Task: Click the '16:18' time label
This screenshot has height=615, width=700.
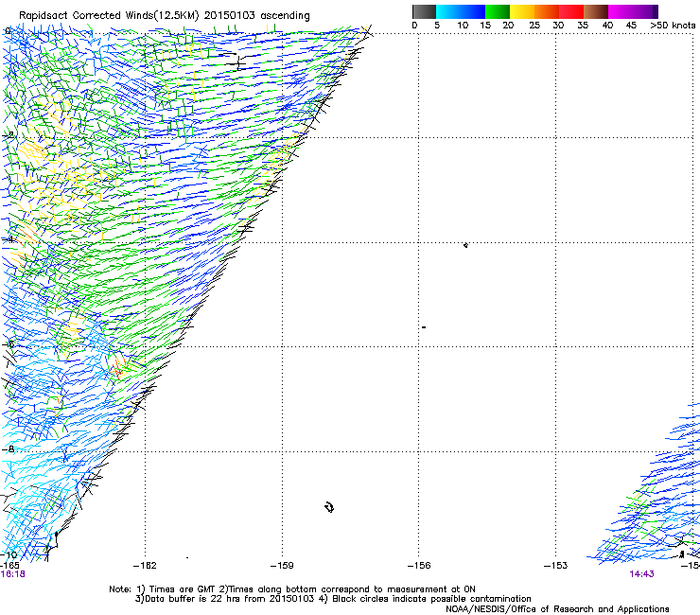Action: pyautogui.click(x=13, y=574)
